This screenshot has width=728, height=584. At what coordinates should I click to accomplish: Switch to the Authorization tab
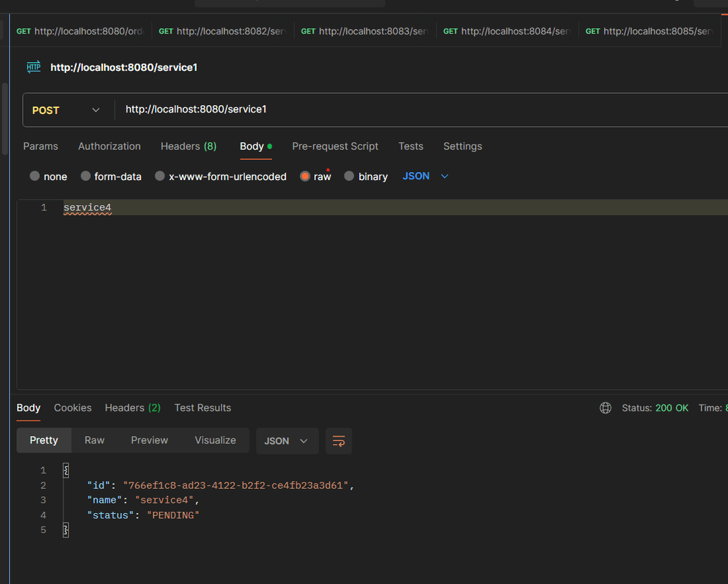(109, 146)
